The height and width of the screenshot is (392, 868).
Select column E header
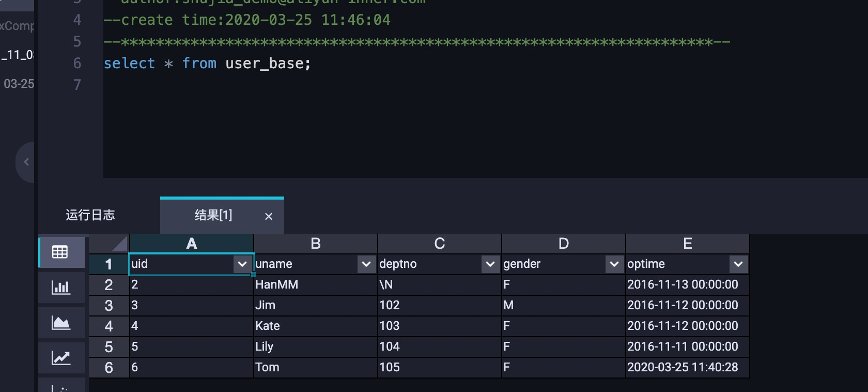pos(687,244)
